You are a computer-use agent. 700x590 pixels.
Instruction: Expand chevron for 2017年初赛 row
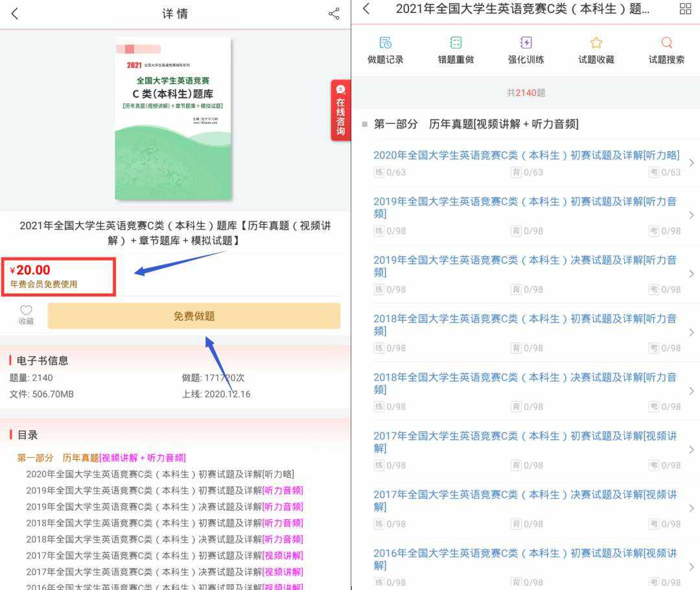[x=692, y=450]
